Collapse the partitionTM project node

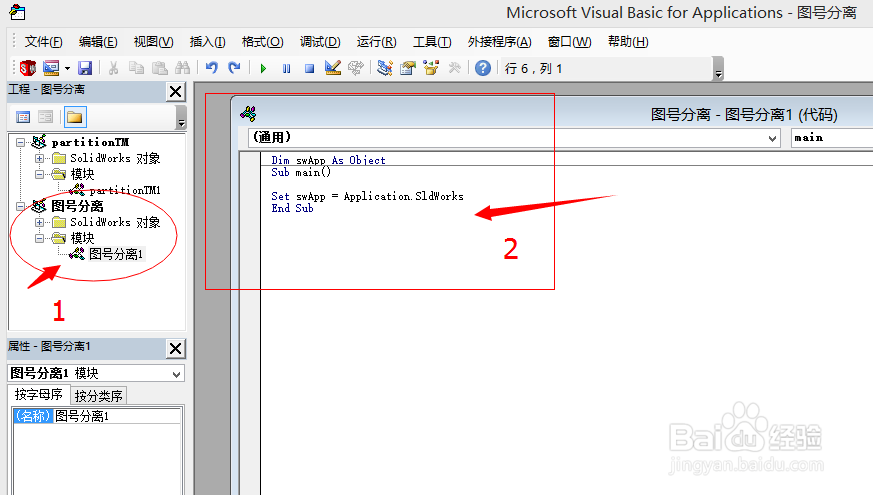[21, 143]
